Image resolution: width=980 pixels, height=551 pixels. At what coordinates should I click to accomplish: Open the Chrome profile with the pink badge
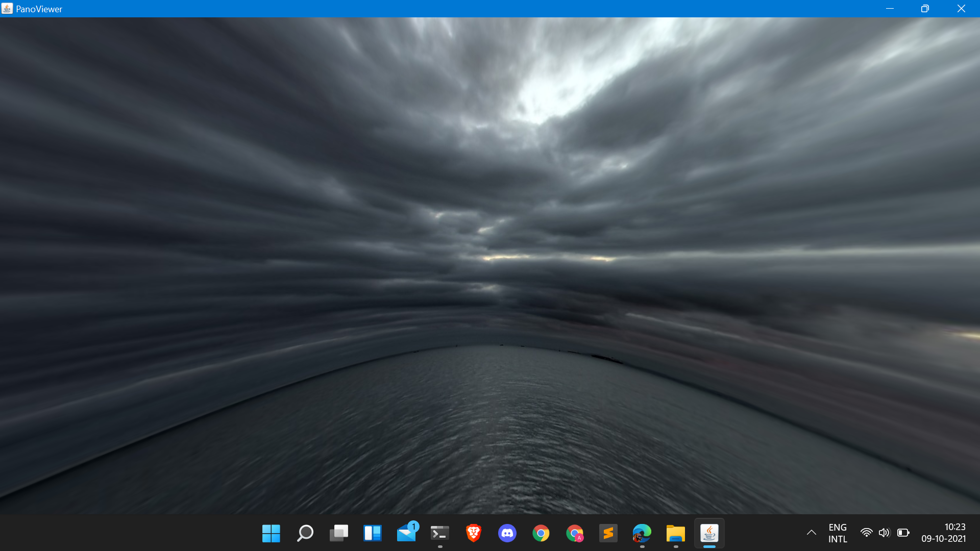575,533
